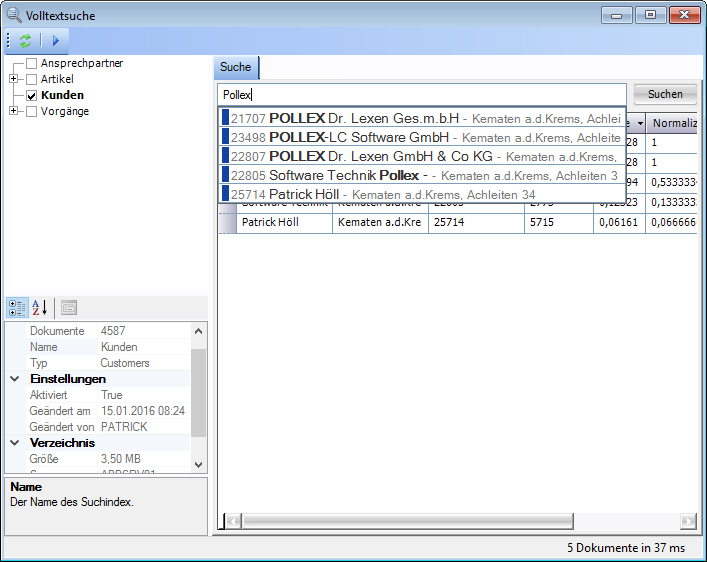This screenshot has height=562, width=707.
Task: Switch property grid to categorized view
Action: click(x=18, y=307)
